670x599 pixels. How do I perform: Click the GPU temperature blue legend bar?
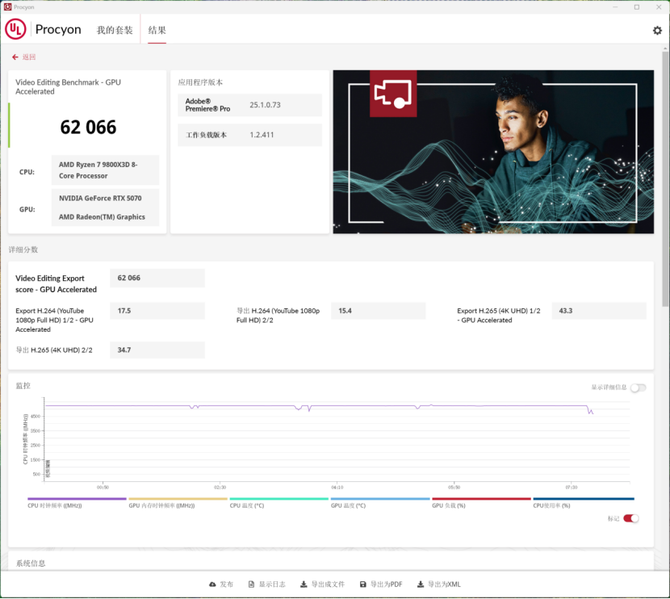click(380, 499)
